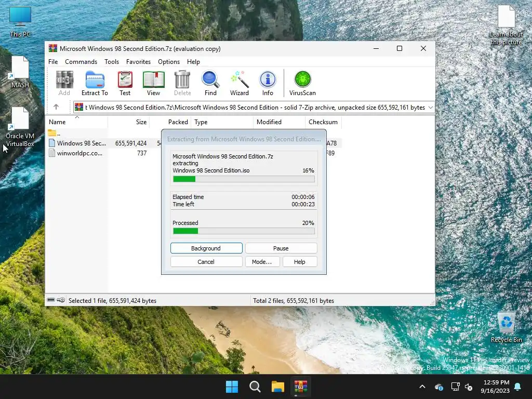The width and height of the screenshot is (532, 399).
Task: Click 'Total 2 files' status text
Action: [x=294, y=301]
